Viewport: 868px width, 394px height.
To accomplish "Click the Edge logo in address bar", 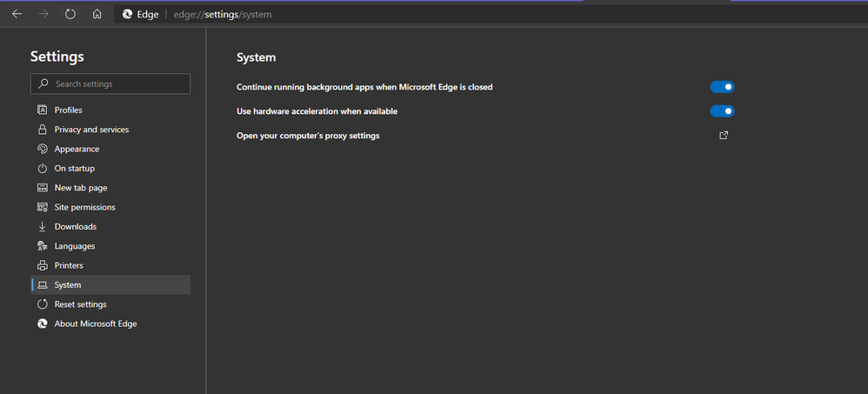I will [x=127, y=15].
